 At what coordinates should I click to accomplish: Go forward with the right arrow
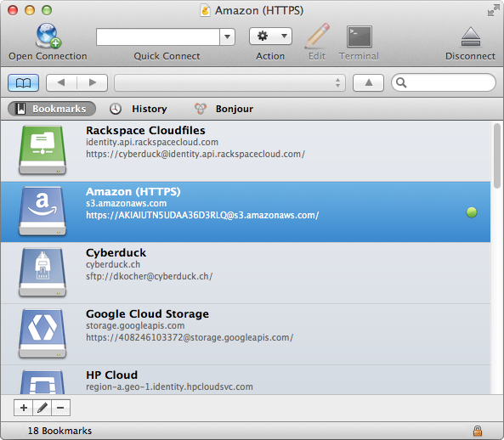(x=93, y=83)
